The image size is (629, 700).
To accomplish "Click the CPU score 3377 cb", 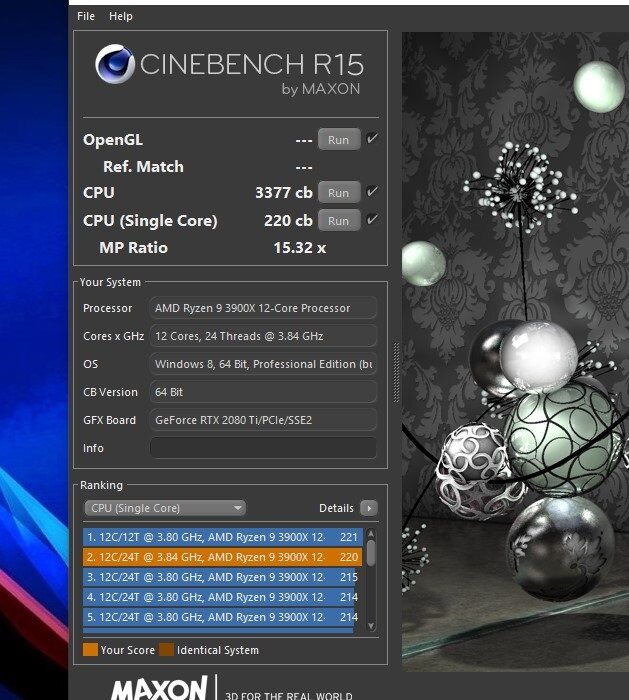I will click(x=283, y=193).
